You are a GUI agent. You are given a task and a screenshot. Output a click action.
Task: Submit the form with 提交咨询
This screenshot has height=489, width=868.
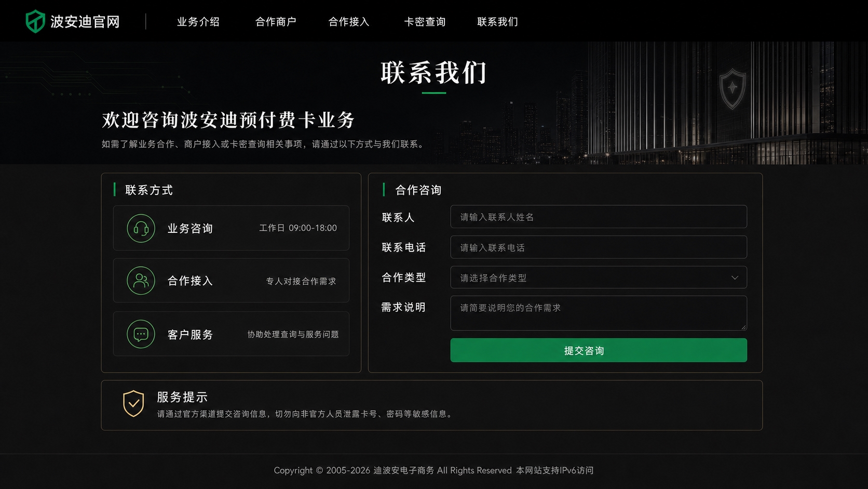point(599,350)
